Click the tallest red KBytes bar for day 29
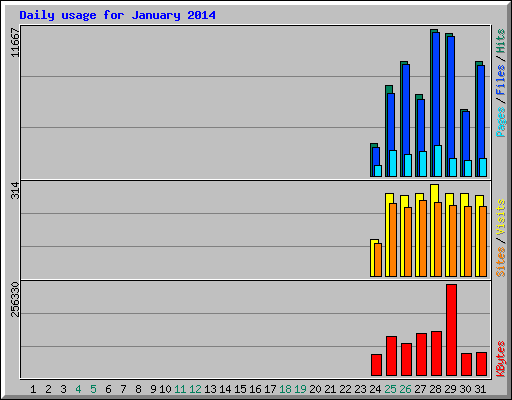This screenshot has width=512, height=400. pos(451,330)
